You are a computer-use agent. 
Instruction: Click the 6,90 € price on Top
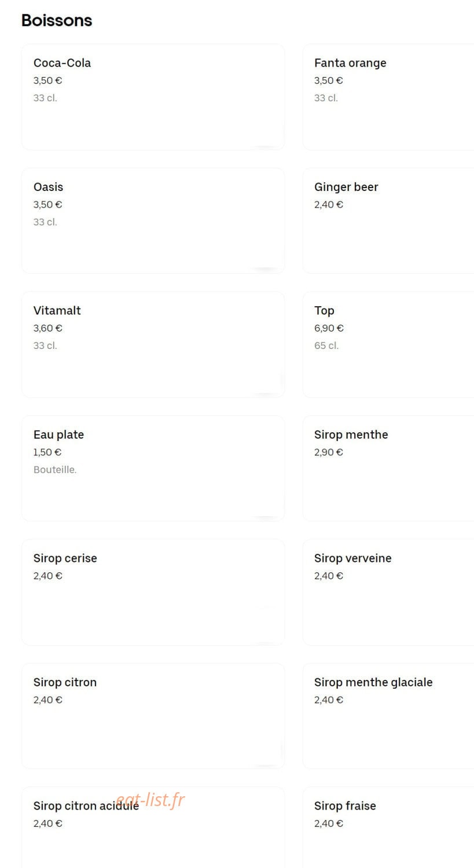pyautogui.click(x=329, y=328)
